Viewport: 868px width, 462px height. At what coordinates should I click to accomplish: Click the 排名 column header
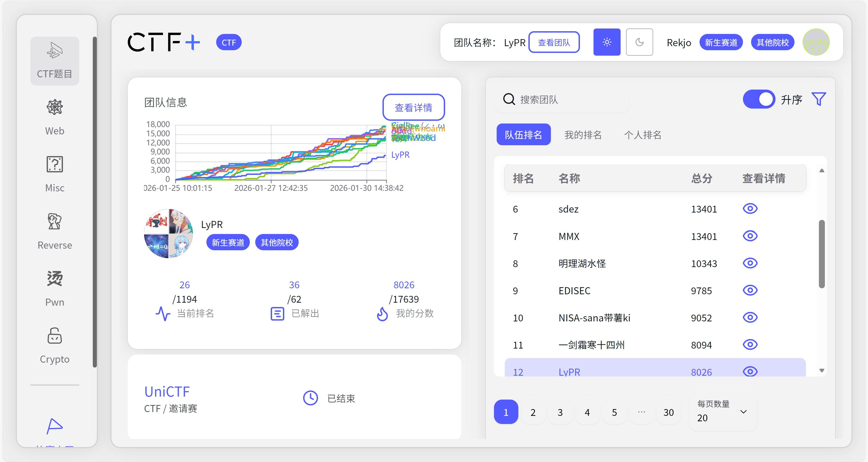point(523,178)
